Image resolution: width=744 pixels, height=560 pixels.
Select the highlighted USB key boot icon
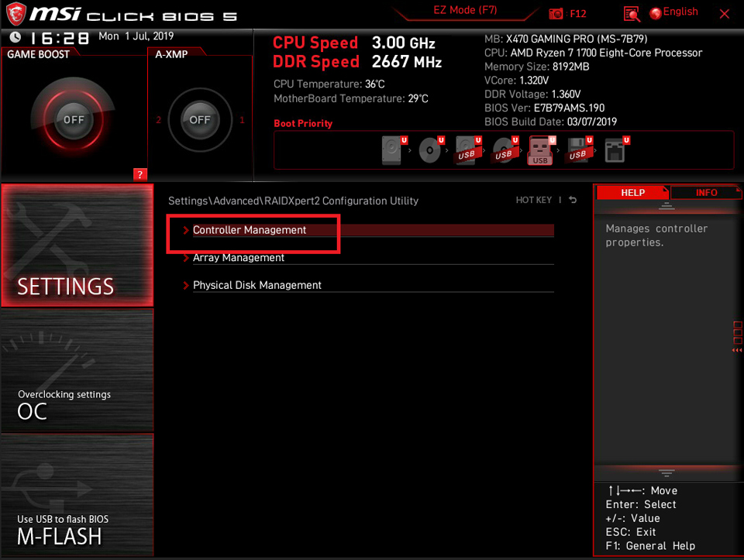(x=542, y=150)
